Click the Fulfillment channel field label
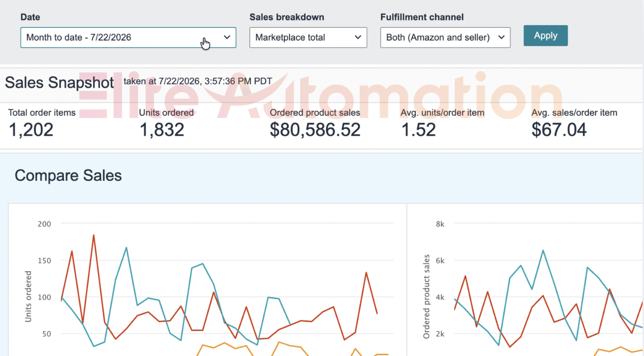The width and height of the screenshot is (644, 356). click(x=422, y=17)
